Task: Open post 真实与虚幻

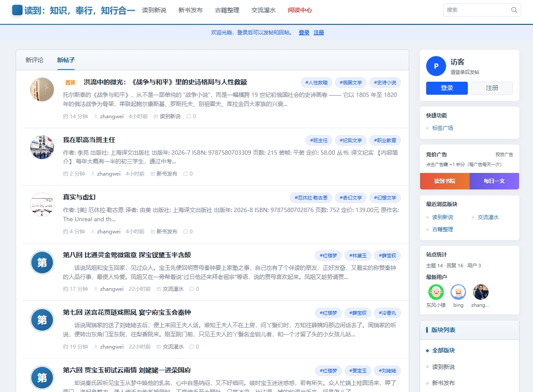Action: click(79, 197)
